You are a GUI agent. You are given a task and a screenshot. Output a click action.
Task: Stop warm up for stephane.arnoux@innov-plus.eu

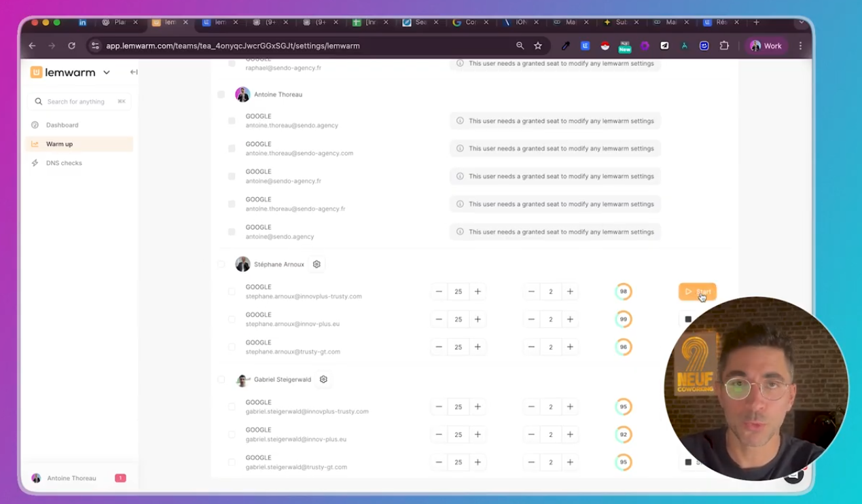[688, 319]
